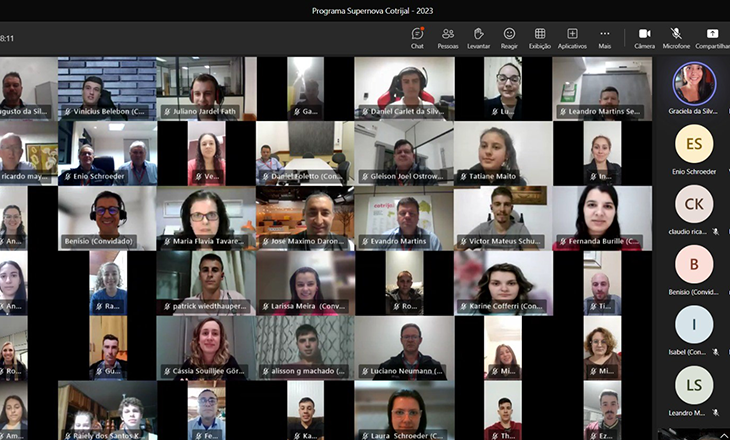The image size is (730, 440).
Task: Select Juliano Jardel Fath's video tile
Action: coord(206,88)
